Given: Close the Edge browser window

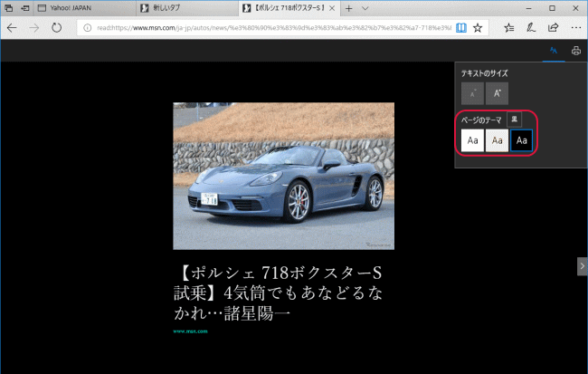Looking at the screenshot, I should [x=575, y=8].
